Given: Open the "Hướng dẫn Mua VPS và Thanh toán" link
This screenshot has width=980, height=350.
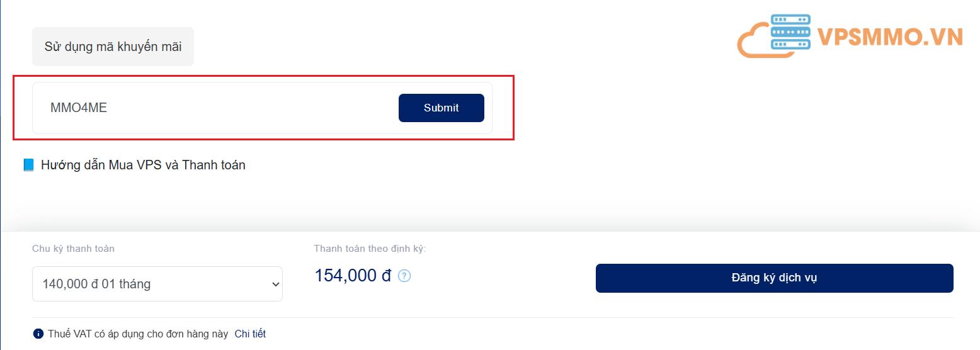Looking at the screenshot, I should click(x=143, y=165).
